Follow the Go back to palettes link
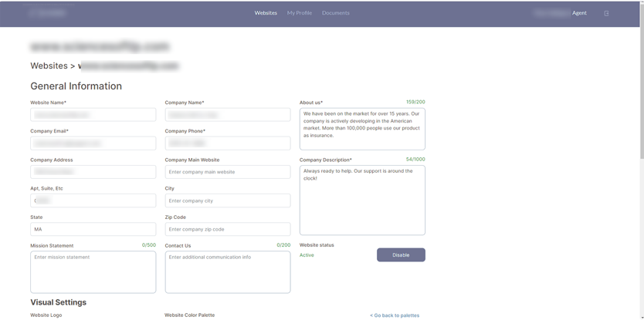Image resolution: width=644 pixels, height=320 pixels. tap(395, 315)
